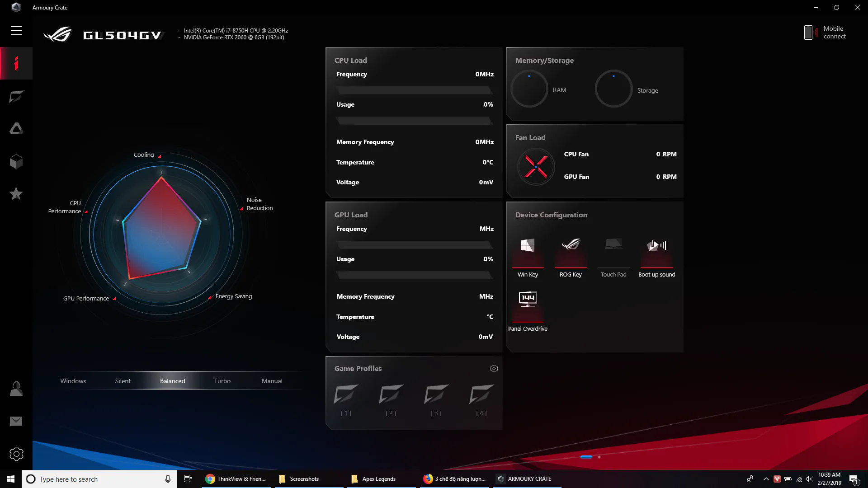Click the volume tray icon

coord(809,479)
